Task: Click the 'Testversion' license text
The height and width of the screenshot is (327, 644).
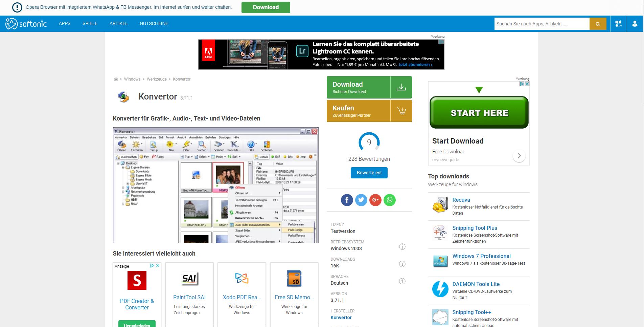Action: (x=343, y=232)
